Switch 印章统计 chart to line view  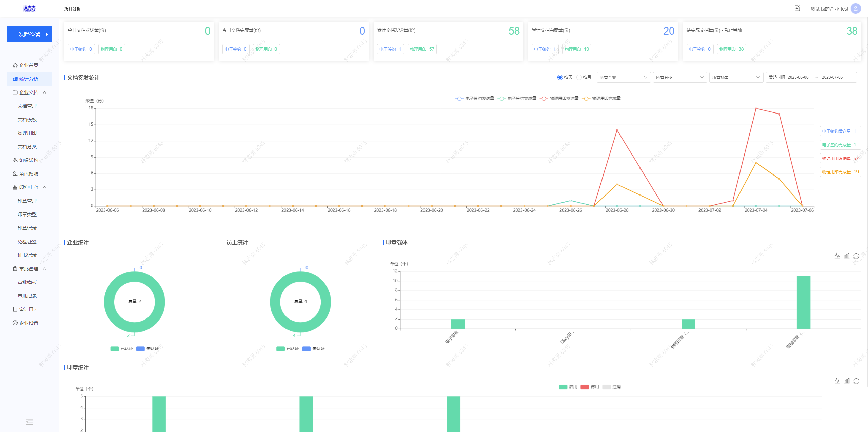(837, 381)
